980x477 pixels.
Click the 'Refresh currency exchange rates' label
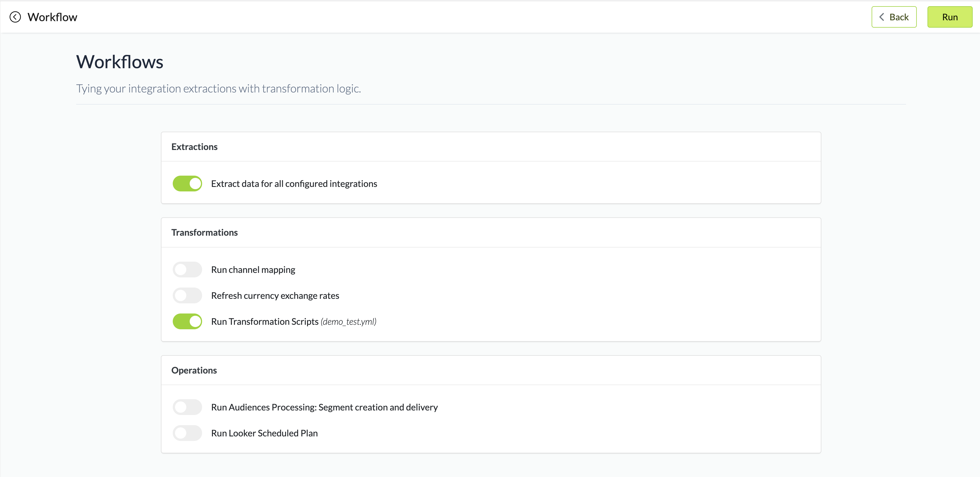point(275,296)
